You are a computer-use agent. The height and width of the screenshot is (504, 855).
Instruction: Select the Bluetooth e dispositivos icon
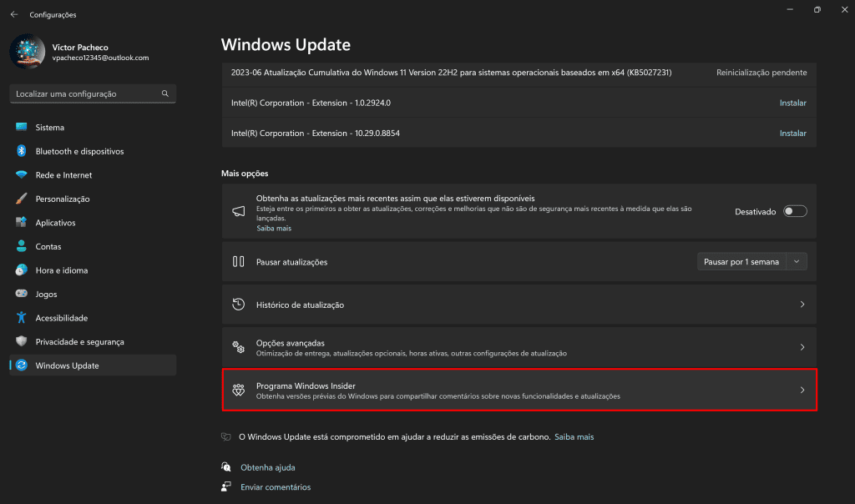[19, 151]
